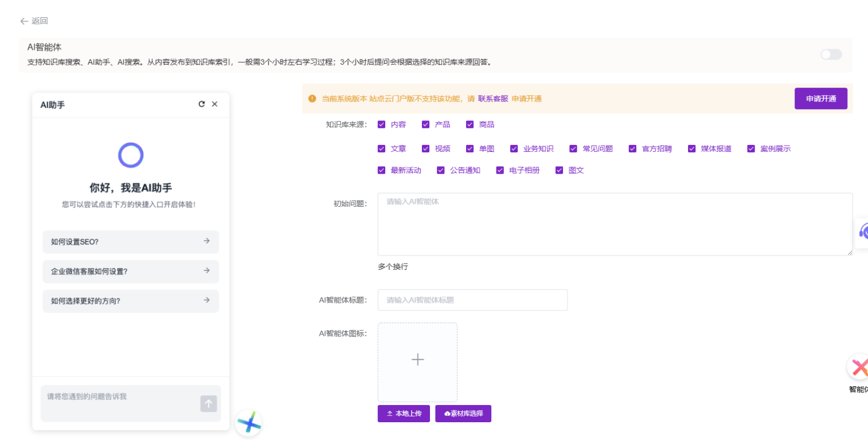
Task: Open the 企业微信客服如何设置? quick entry
Action: (x=131, y=272)
